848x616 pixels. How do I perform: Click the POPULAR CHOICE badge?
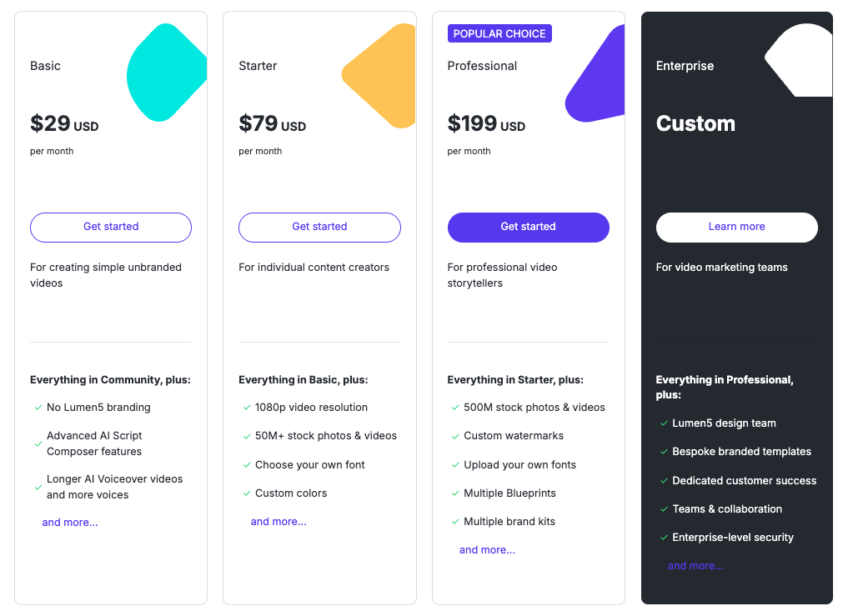tap(499, 33)
